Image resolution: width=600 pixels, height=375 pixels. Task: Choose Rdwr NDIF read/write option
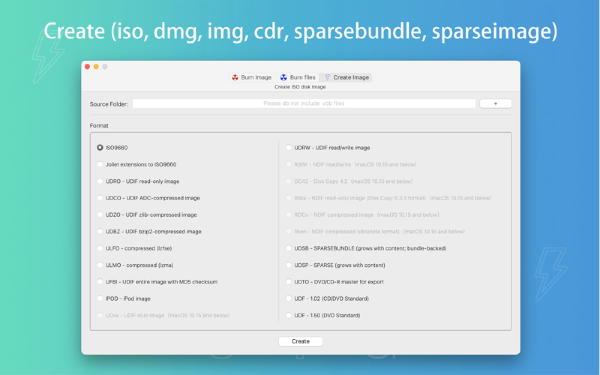point(351,165)
